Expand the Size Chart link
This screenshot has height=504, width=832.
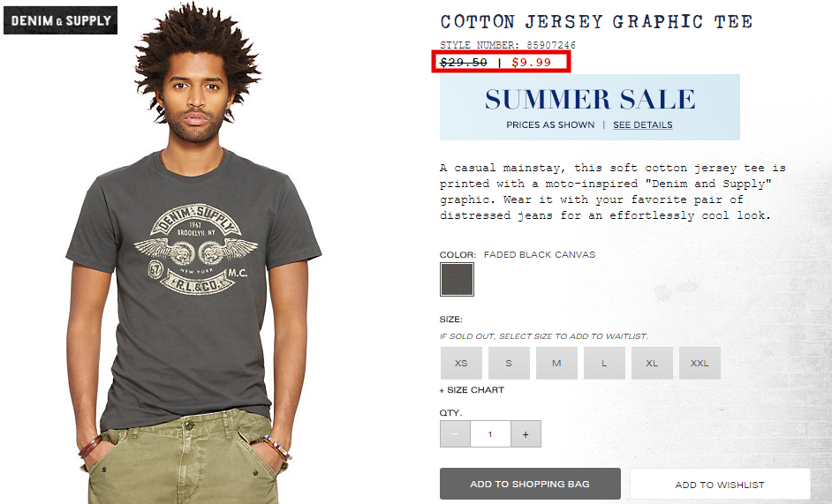pyautogui.click(x=472, y=390)
